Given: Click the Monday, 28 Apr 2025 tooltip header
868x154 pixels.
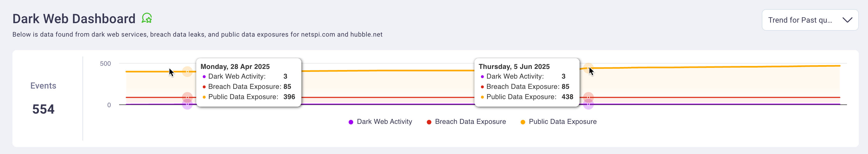Looking at the screenshot, I should pyautogui.click(x=235, y=66).
